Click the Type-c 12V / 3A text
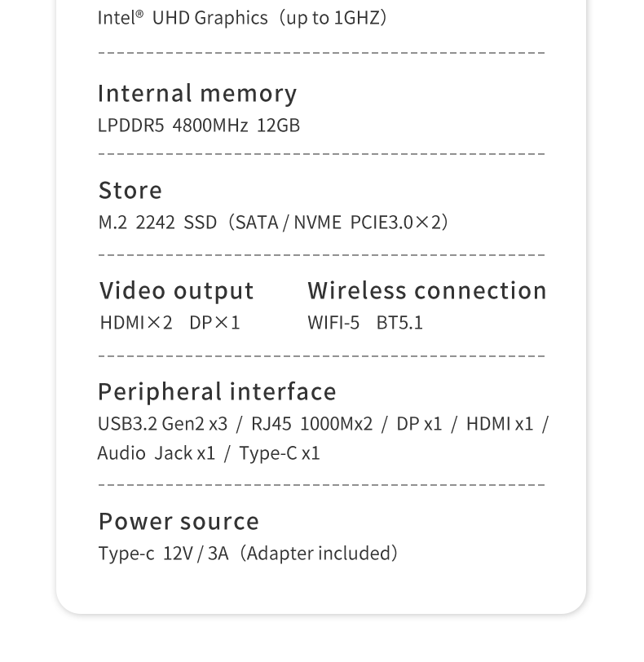The height and width of the screenshot is (662, 644). click(x=163, y=553)
